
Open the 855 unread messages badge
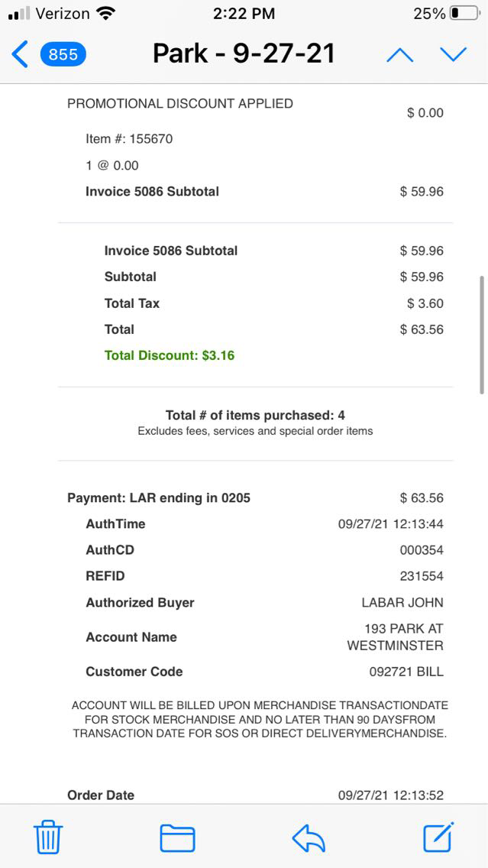[63, 54]
